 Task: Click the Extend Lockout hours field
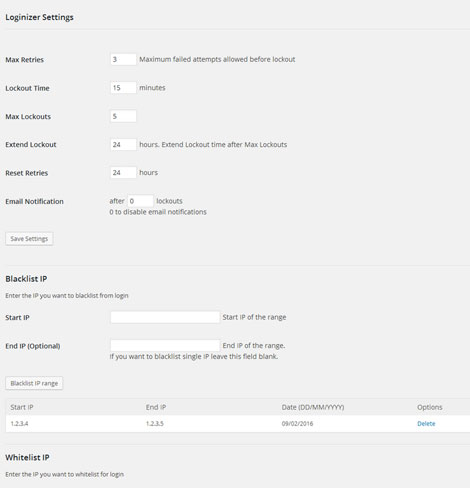click(123, 145)
